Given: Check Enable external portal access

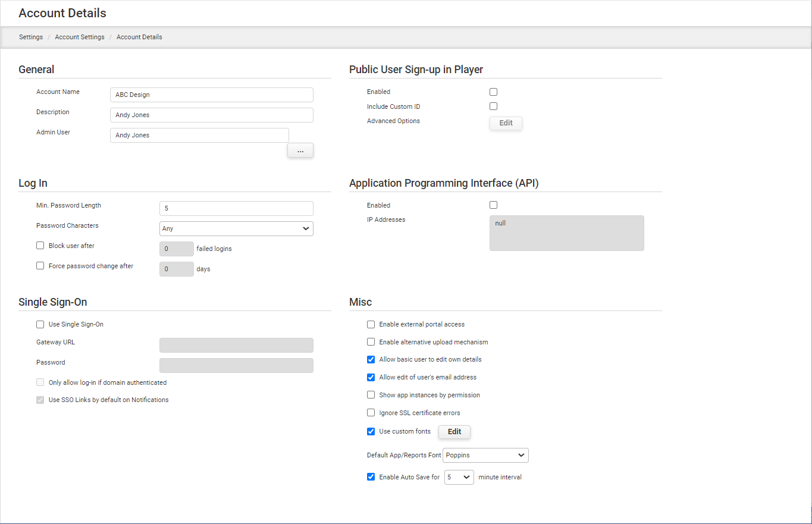Looking at the screenshot, I should click(371, 325).
